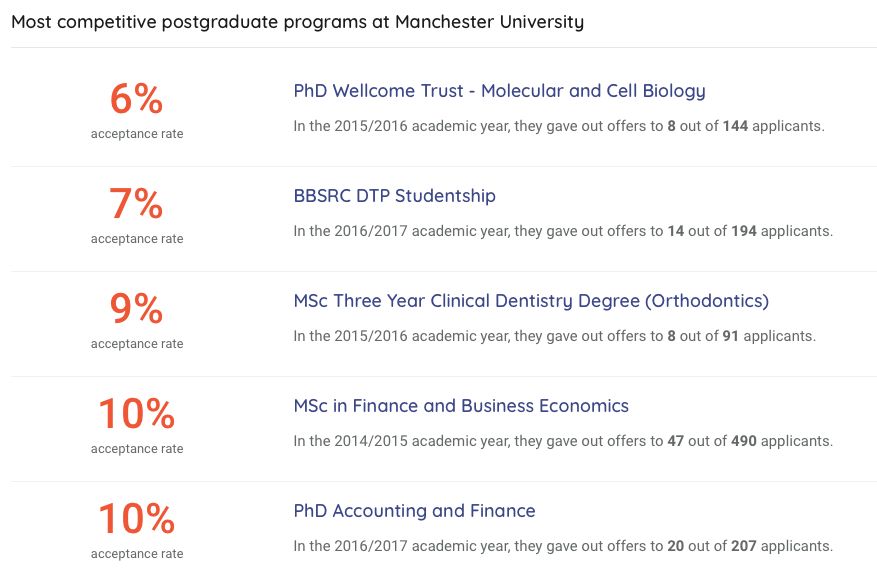
Task: Open the BBSRC DTP Studentship link
Action: (394, 196)
